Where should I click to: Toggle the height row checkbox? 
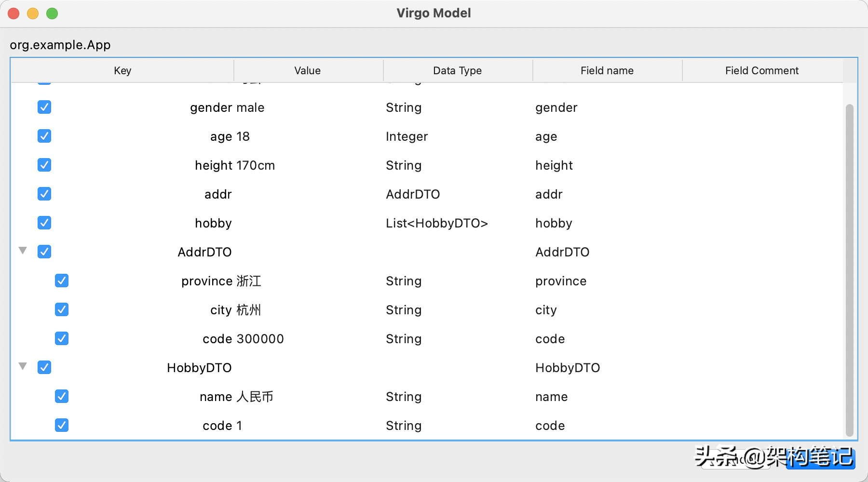[x=44, y=165]
